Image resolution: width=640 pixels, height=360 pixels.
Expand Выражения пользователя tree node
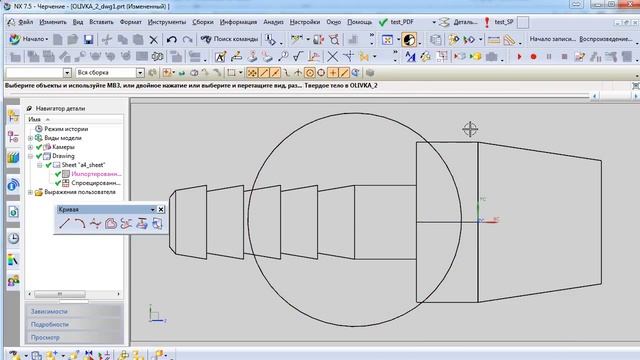31,192
